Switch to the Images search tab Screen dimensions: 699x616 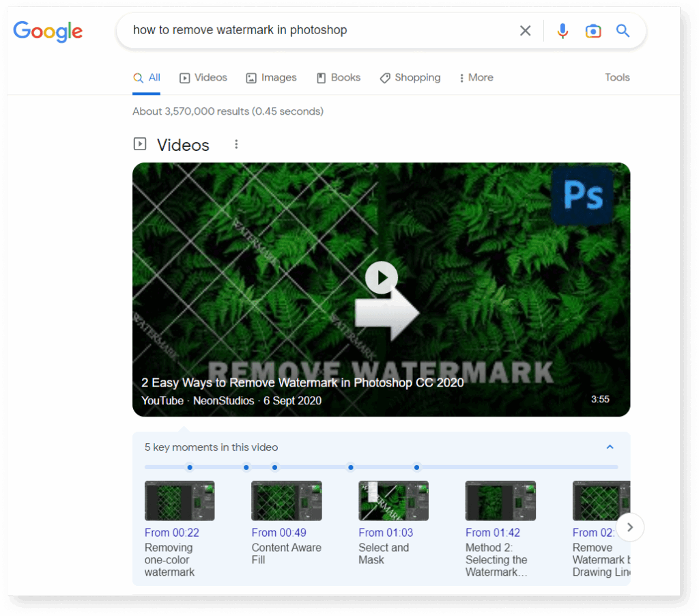point(270,77)
